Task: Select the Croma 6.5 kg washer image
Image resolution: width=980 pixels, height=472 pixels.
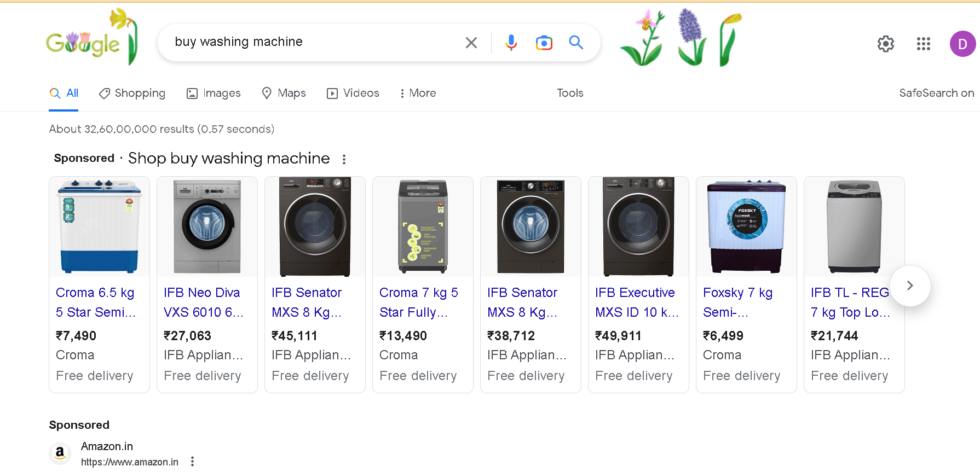Action: pos(99,226)
